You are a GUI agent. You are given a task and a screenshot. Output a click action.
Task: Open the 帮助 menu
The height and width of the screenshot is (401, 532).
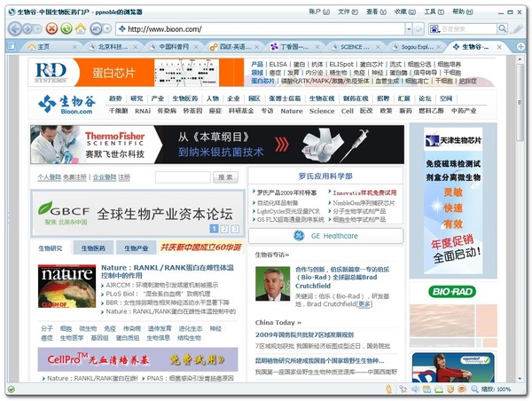coord(463,12)
